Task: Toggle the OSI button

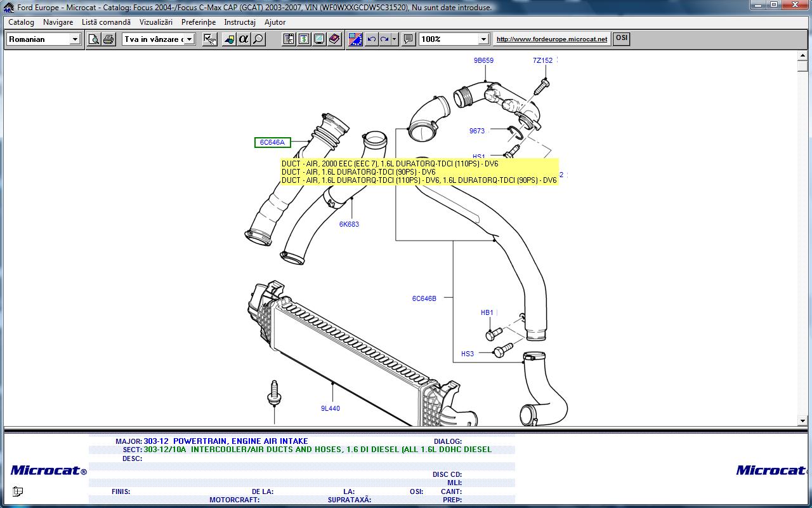Action: click(622, 39)
